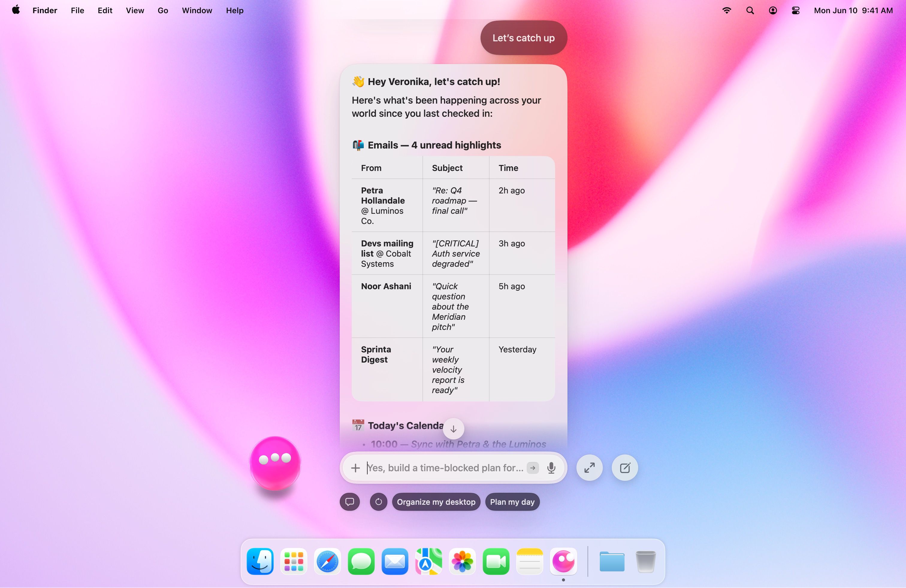Screen dimensions: 906x588
Task: Open the View menu
Action: [135, 11]
